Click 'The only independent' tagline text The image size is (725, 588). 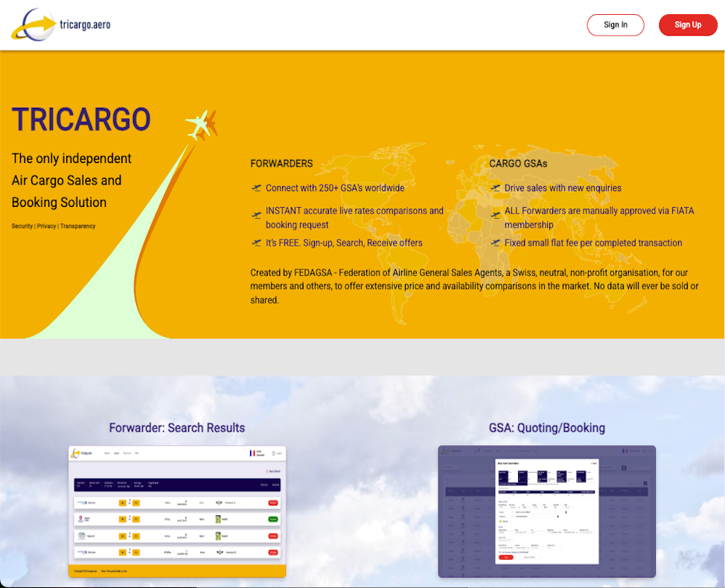71,159
